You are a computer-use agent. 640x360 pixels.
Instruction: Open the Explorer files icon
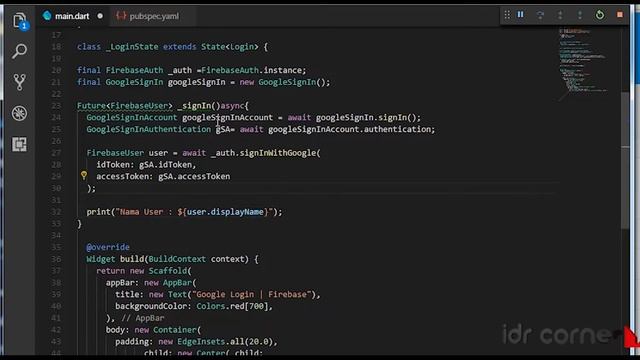(19, 21)
